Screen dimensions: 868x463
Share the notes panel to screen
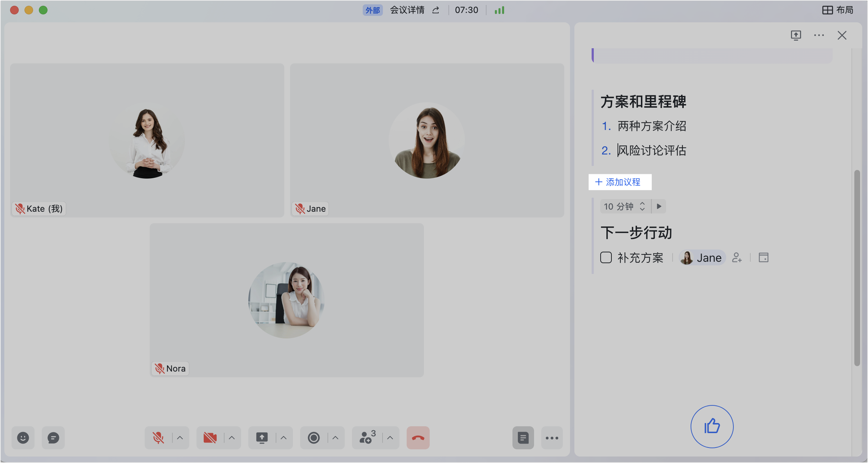796,35
